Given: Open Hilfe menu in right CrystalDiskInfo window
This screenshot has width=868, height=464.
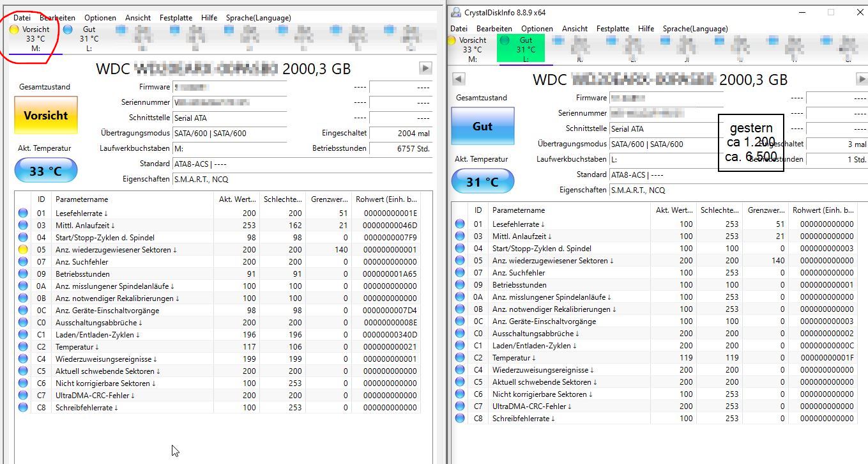Looking at the screenshot, I should point(646,29).
